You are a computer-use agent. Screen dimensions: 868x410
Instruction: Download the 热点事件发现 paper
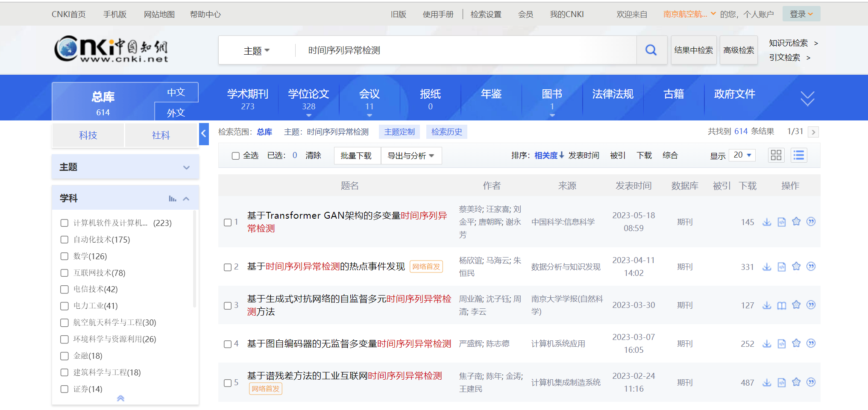point(767,266)
